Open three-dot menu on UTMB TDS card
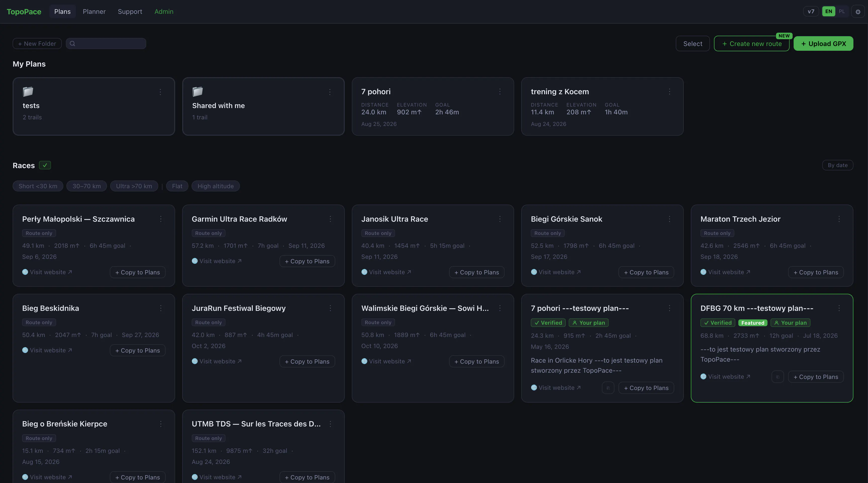Viewport: 868px width, 483px height. (x=330, y=424)
